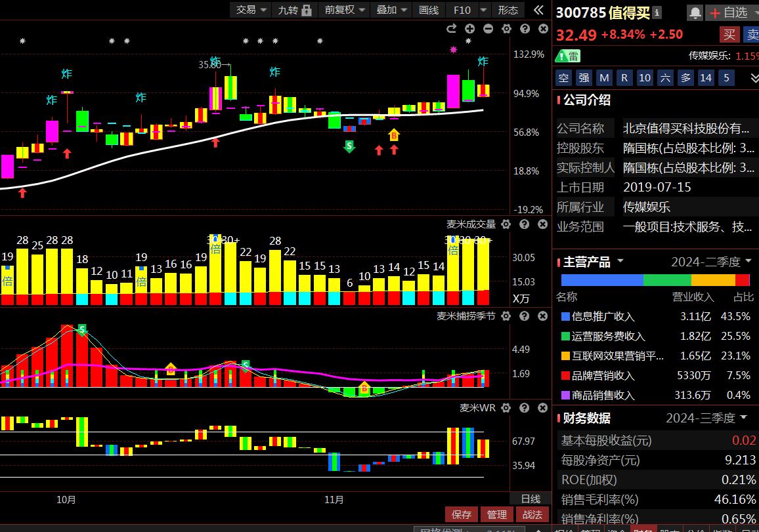This screenshot has height=532, width=759.
Task: Open help icon for 麦米捕捞季节 indicator
Action: (x=525, y=316)
